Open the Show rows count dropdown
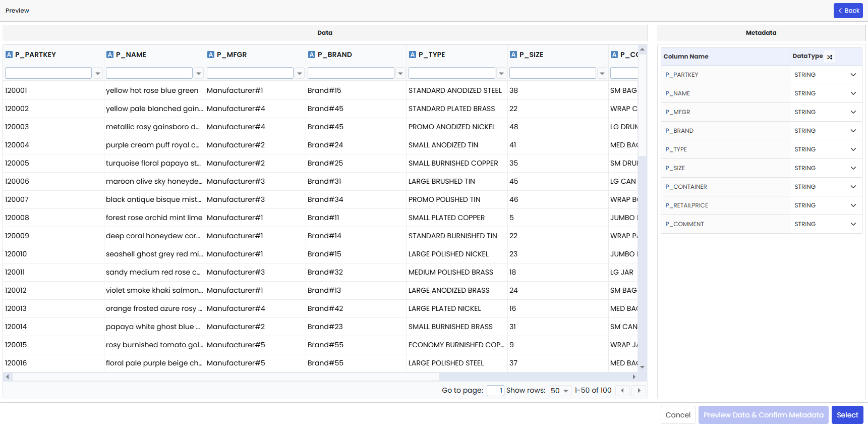The width and height of the screenshot is (868, 427). [560, 391]
